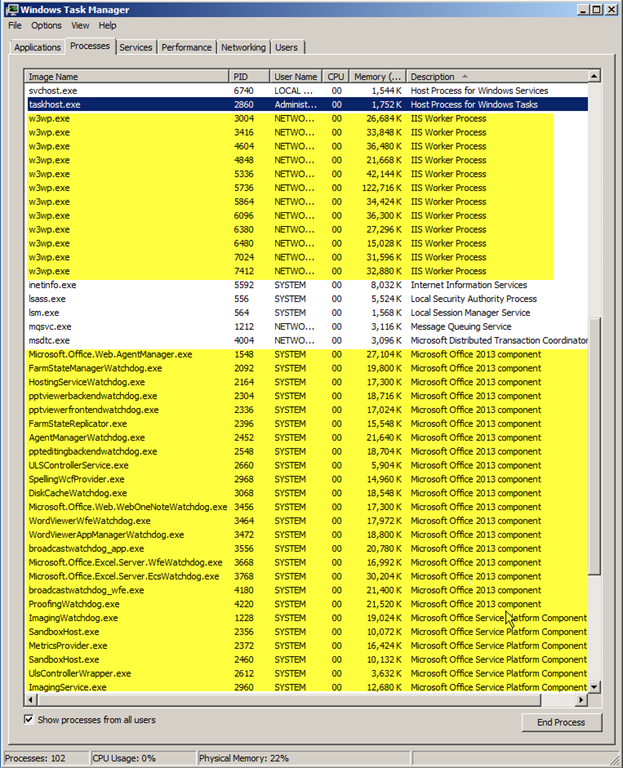Select the mqsvc.exe process
This screenshot has width=623, height=768.
[x=307, y=327]
